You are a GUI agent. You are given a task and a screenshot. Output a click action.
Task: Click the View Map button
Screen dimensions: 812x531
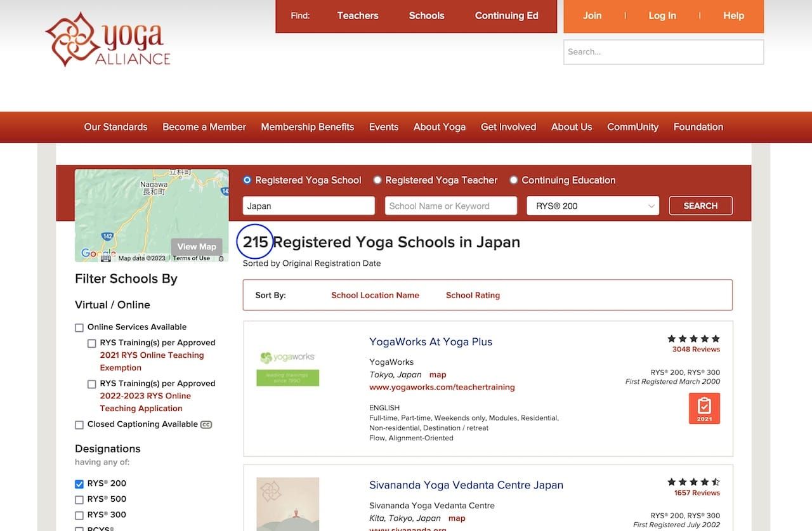tap(197, 246)
